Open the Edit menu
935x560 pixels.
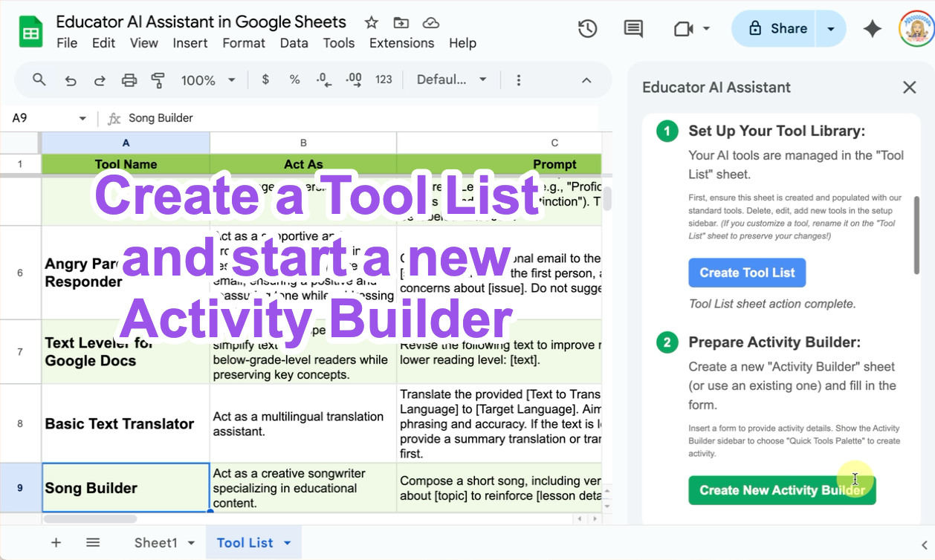[x=103, y=43]
